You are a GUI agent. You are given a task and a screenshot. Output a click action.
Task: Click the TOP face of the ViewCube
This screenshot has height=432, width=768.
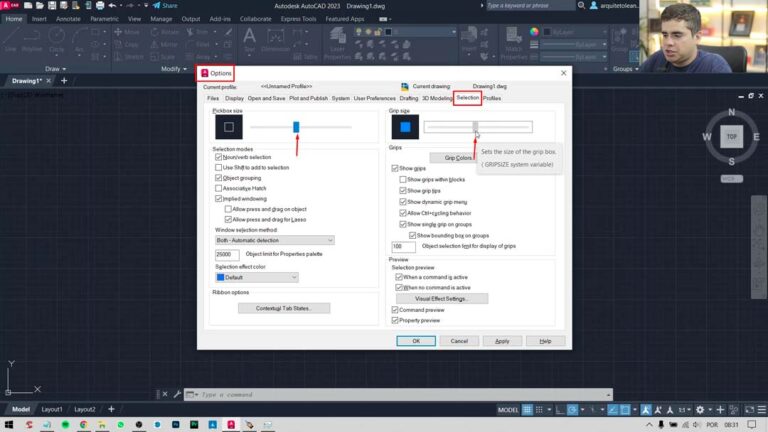pos(731,137)
